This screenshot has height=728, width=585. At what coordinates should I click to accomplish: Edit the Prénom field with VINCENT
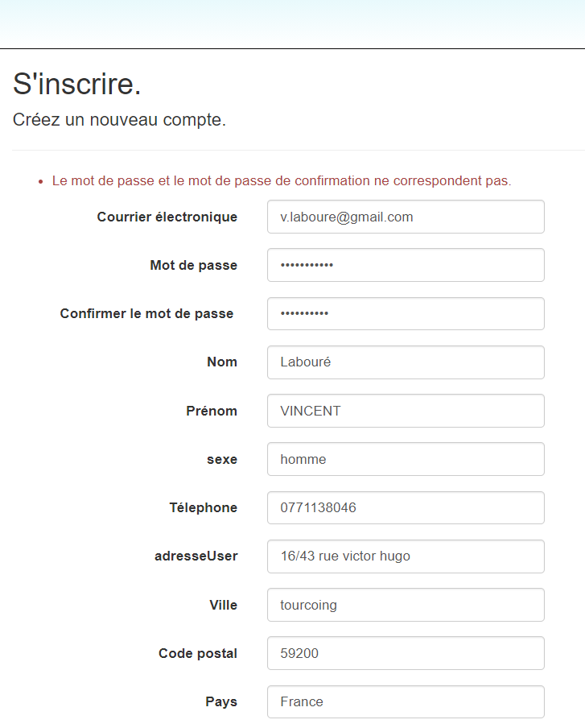[406, 411]
